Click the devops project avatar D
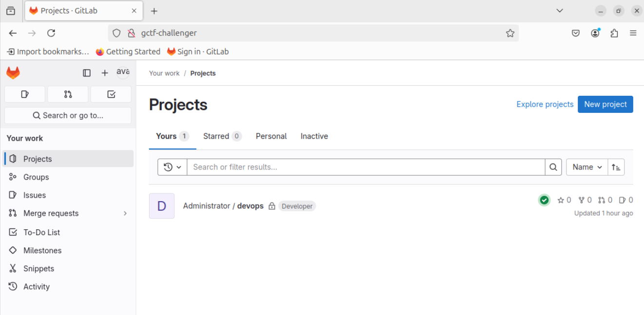 (162, 206)
